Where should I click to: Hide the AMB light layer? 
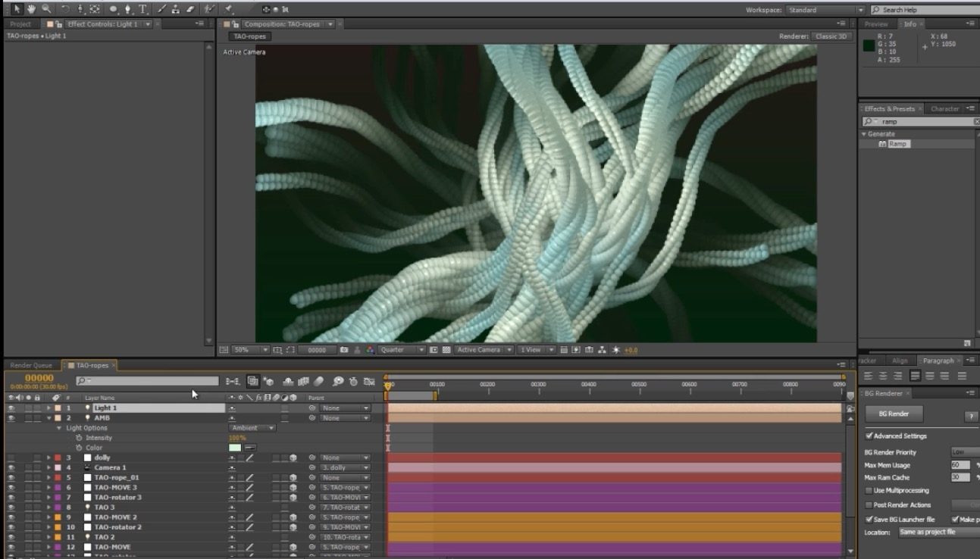coord(11,418)
